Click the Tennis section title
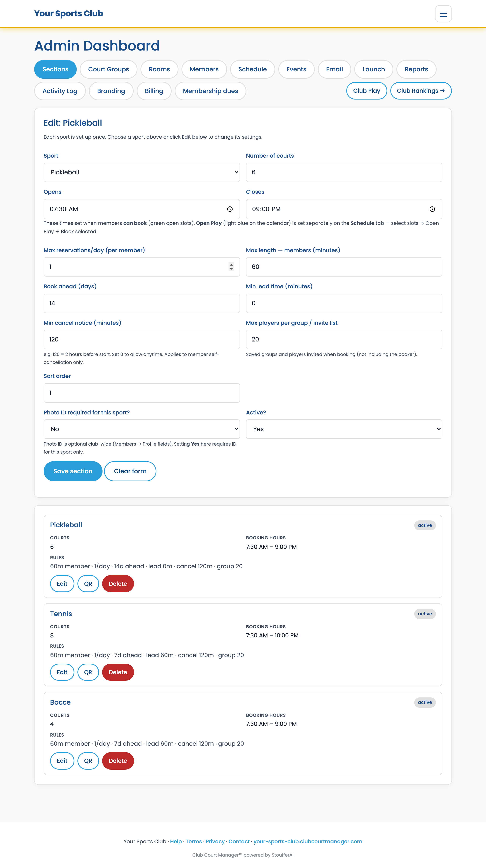This screenshot has height=868, width=486. coord(61,614)
